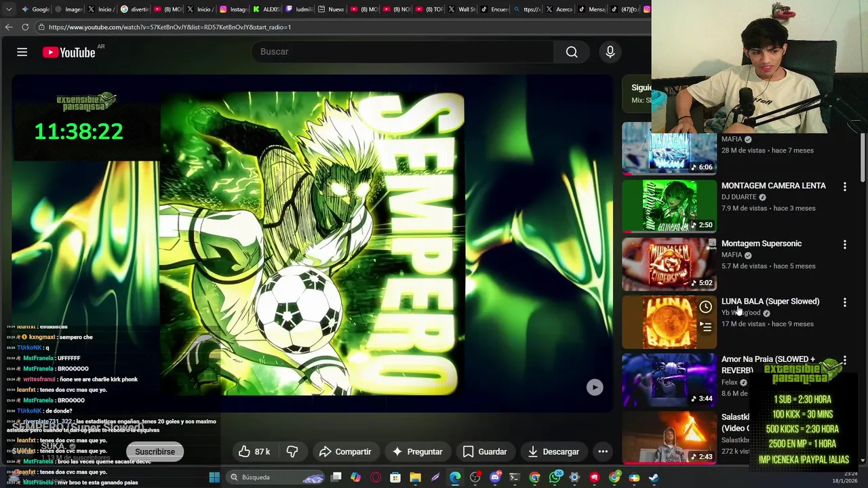Open File Explorer from the taskbar

tap(415, 477)
